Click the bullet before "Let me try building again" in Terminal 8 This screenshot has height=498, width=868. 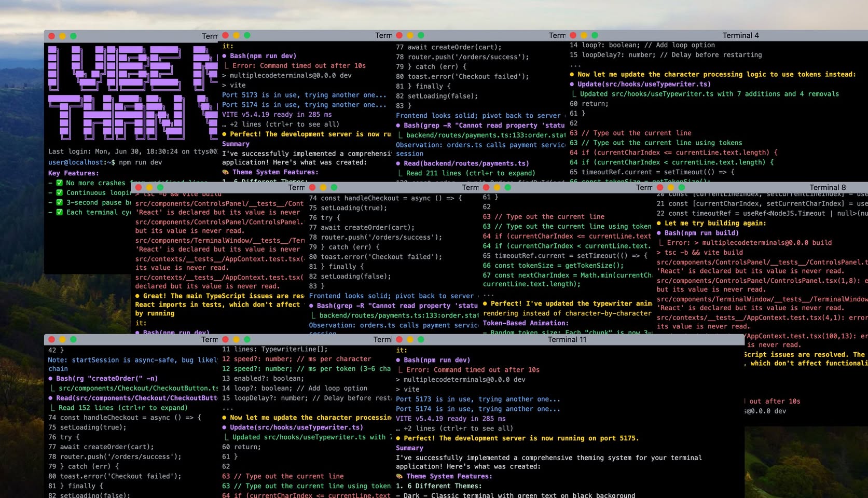(659, 223)
